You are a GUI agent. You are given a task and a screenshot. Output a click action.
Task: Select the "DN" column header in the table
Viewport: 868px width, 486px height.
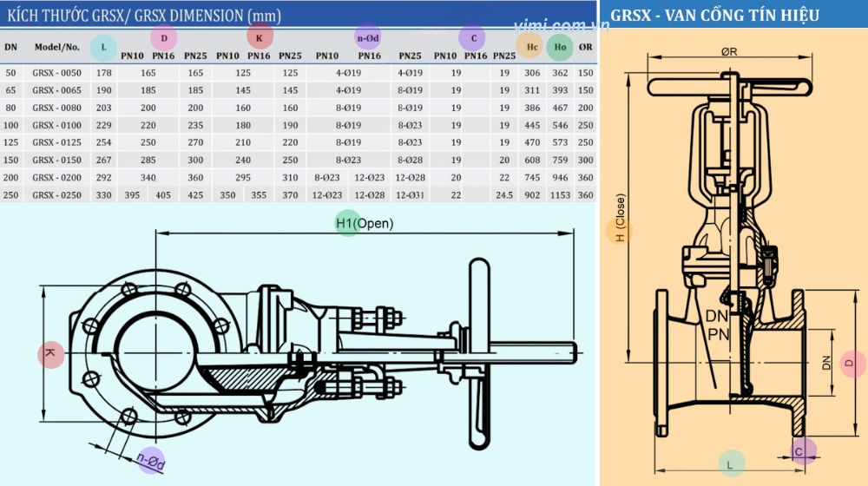pyautogui.click(x=10, y=47)
